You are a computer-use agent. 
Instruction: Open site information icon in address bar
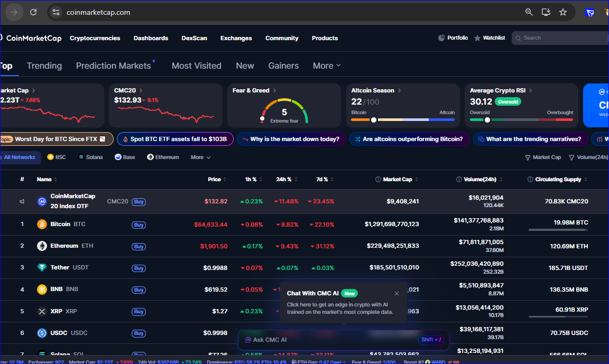(56, 12)
